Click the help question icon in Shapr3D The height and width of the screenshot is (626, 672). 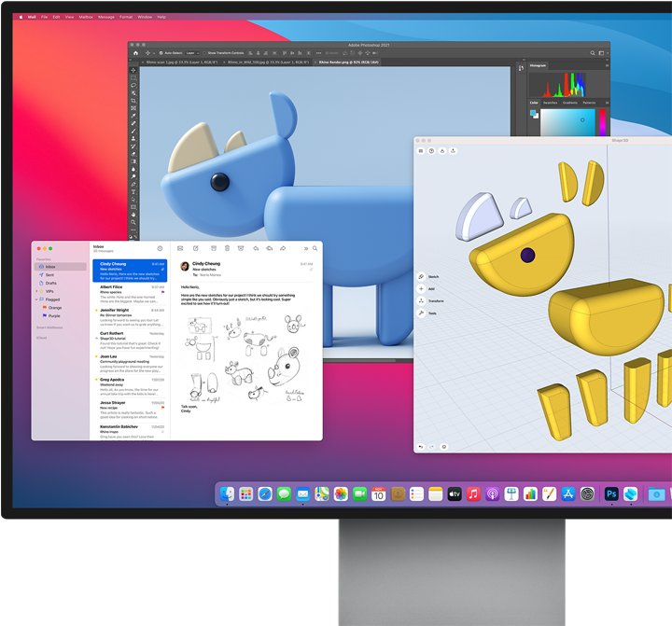431,151
